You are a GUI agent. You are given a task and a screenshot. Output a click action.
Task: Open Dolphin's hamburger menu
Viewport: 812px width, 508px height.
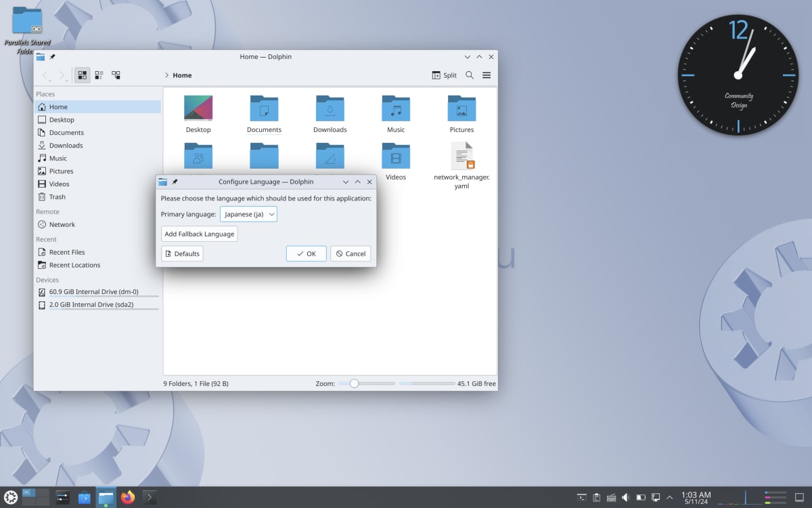click(487, 75)
